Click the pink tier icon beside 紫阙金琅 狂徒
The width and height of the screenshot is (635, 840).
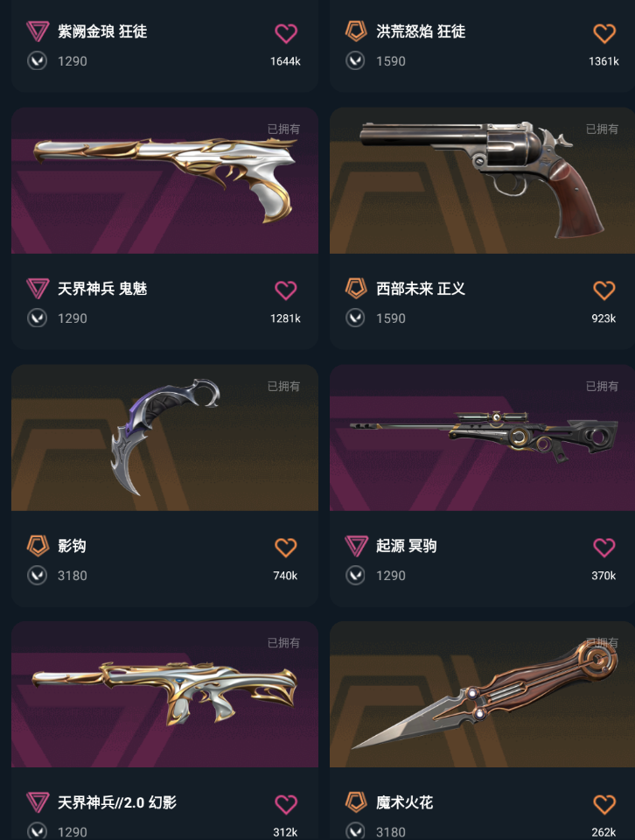pyautogui.click(x=38, y=31)
